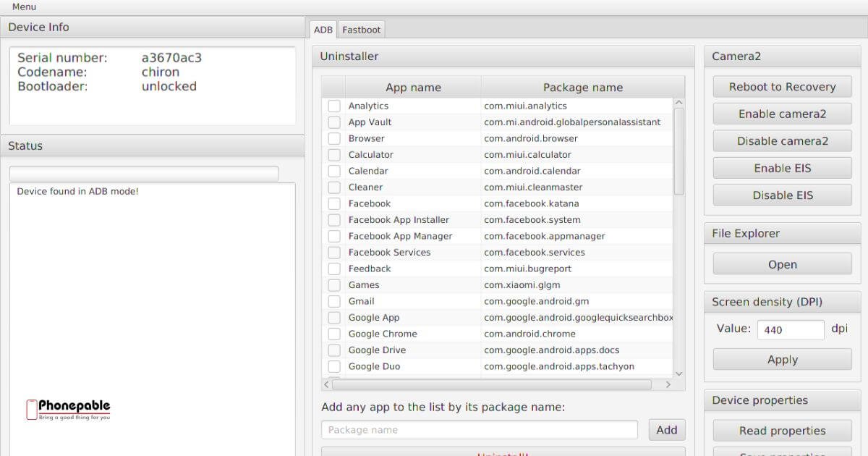Select the com.miui.bugreport package cell
Screen dimensions: 868x456
click(x=577, y=269)
